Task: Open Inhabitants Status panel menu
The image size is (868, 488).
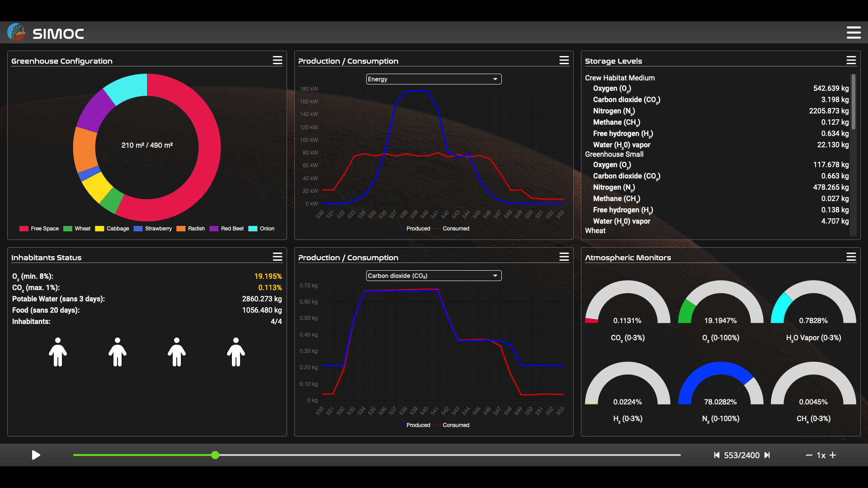Action: point(277,257)
